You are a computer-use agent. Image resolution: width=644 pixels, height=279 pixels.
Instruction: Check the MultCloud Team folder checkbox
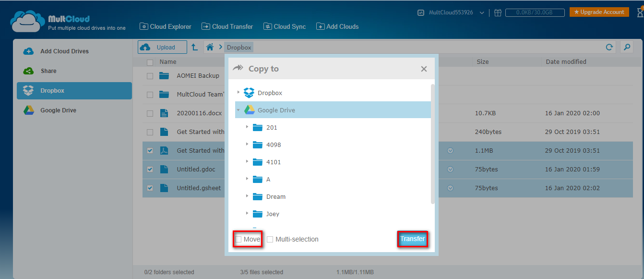point(150,95)
